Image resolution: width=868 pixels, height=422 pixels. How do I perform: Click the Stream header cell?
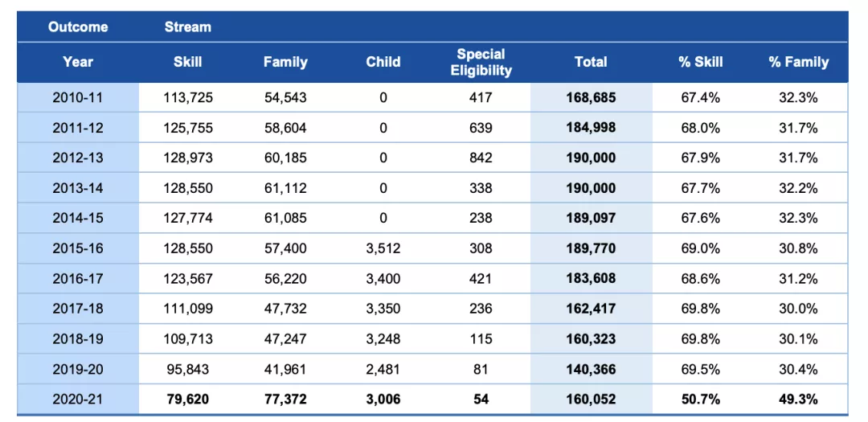pos(187,27)
